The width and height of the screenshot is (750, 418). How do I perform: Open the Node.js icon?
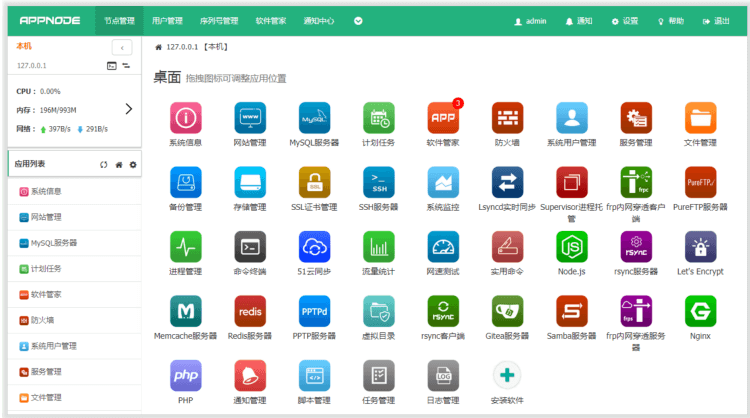click(x=572, y=247)
